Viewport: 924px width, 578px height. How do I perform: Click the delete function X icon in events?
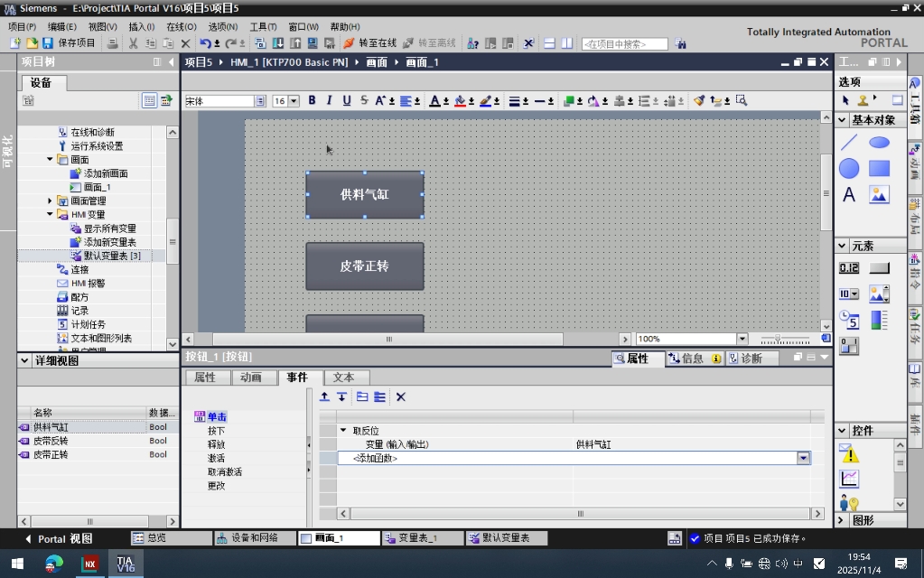[x=401, y=396]
